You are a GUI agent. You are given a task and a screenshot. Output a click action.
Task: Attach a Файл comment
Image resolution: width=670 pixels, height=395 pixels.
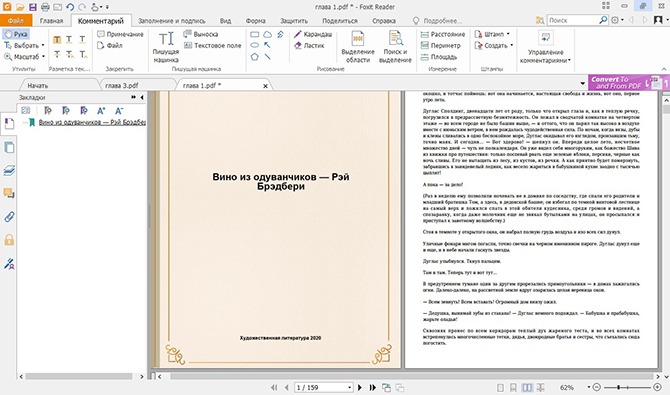click(x=110, y=45)
